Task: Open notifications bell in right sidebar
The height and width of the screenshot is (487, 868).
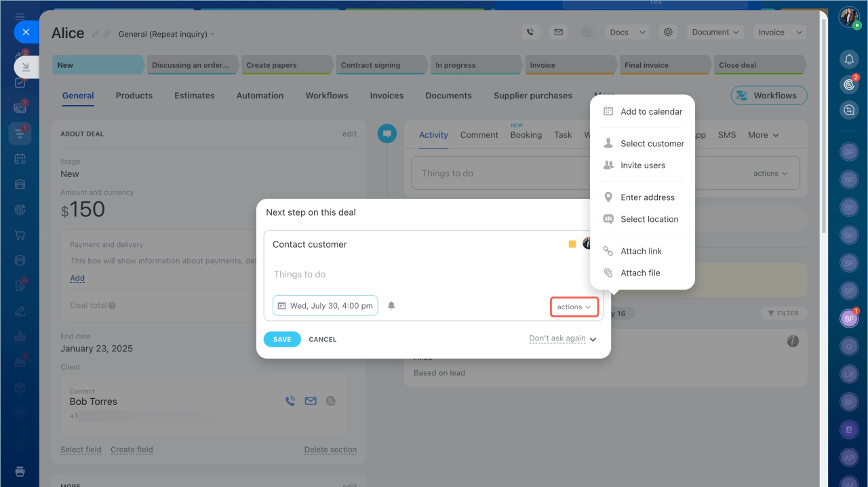Action: tap(848, 59)
